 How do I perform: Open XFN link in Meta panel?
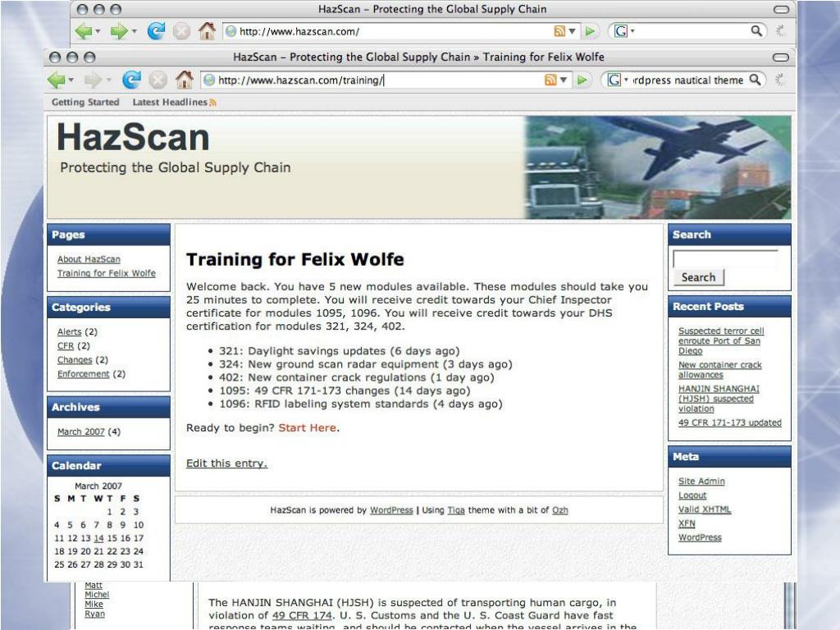[x=687, y=523]
